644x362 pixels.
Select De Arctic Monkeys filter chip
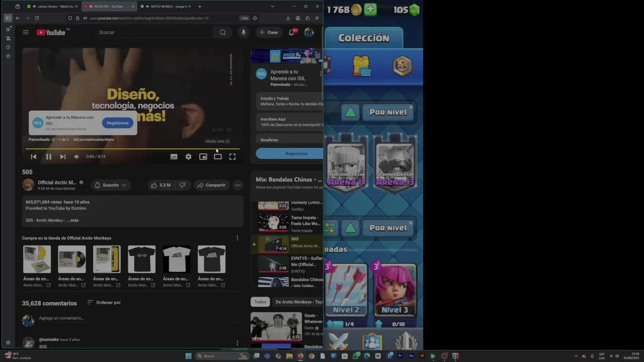(x=298, y=302)
